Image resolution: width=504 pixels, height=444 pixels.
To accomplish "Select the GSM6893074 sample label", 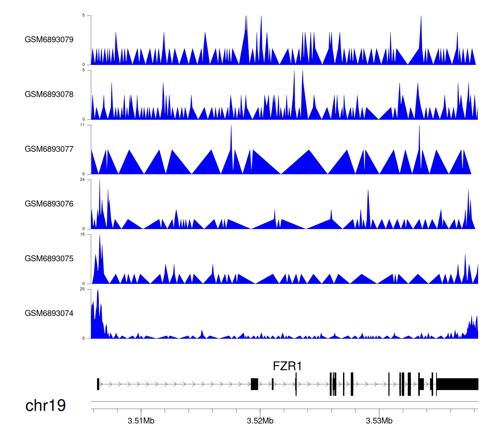I will [49, 313].
